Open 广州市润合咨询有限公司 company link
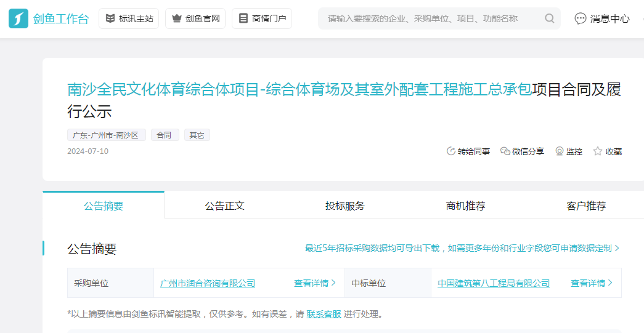This screenshot has height=333, width=644. [x=208, y=283]
